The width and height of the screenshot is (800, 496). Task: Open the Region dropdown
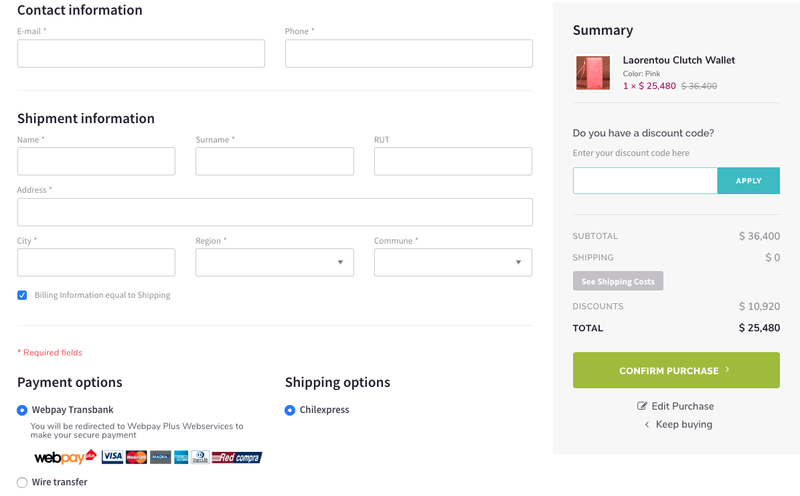pyautogui.click(x=274, y=262)
